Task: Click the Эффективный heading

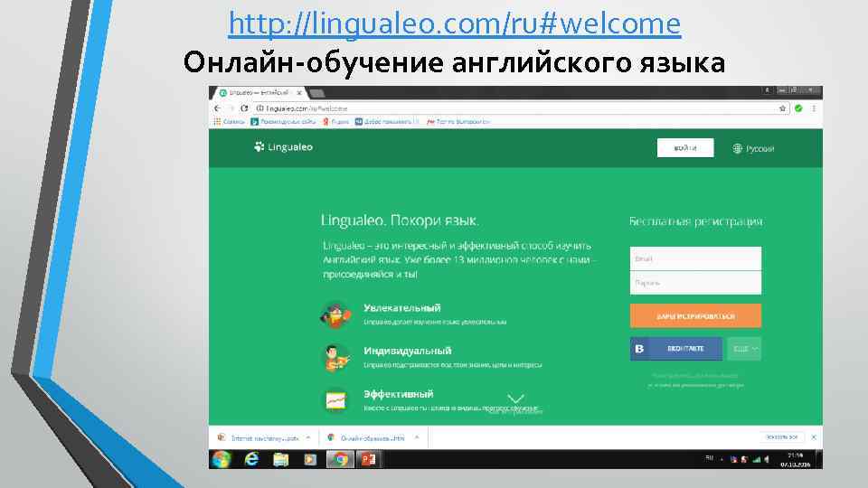Action: [x=398, y=394]
